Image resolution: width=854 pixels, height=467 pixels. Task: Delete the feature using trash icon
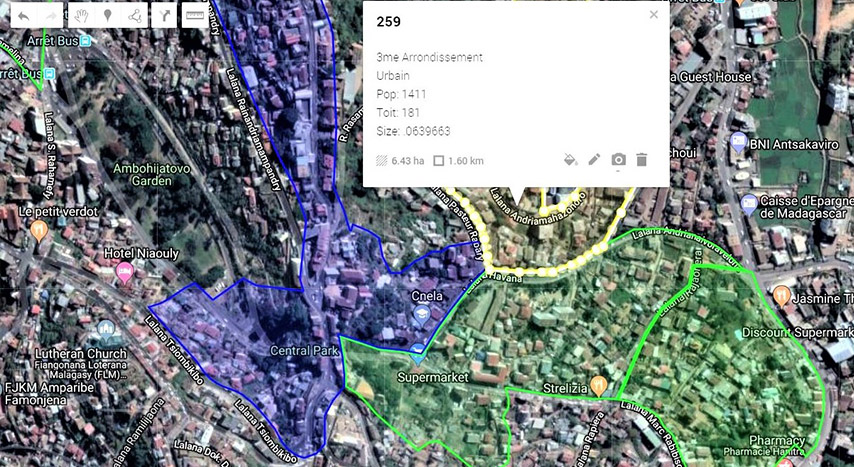click(x=642, y=160)
